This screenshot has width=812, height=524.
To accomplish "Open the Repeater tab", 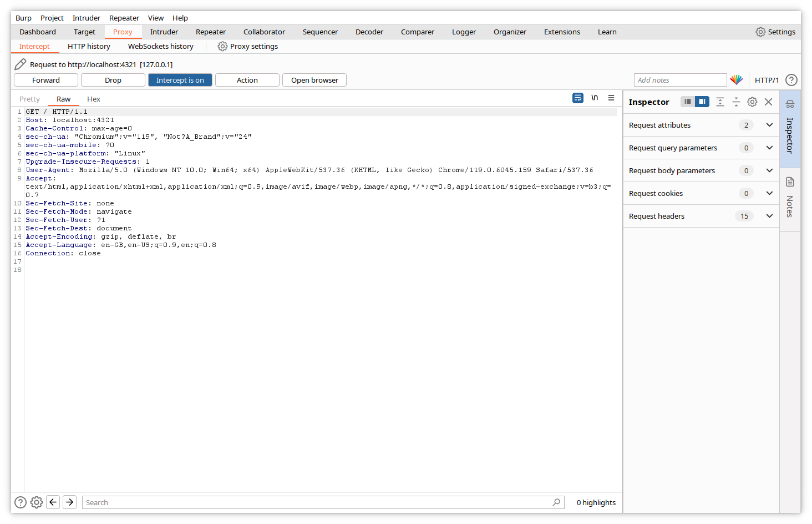I will tap(211, 32).
